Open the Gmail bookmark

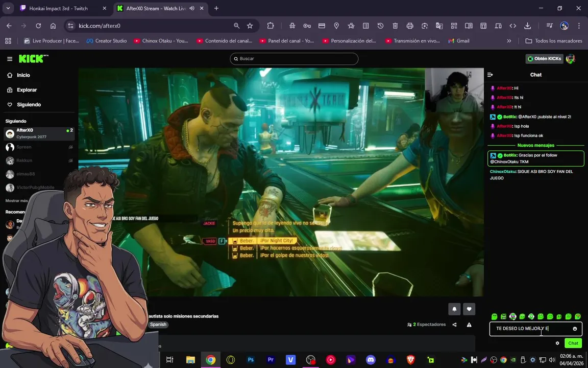(459, 41)
